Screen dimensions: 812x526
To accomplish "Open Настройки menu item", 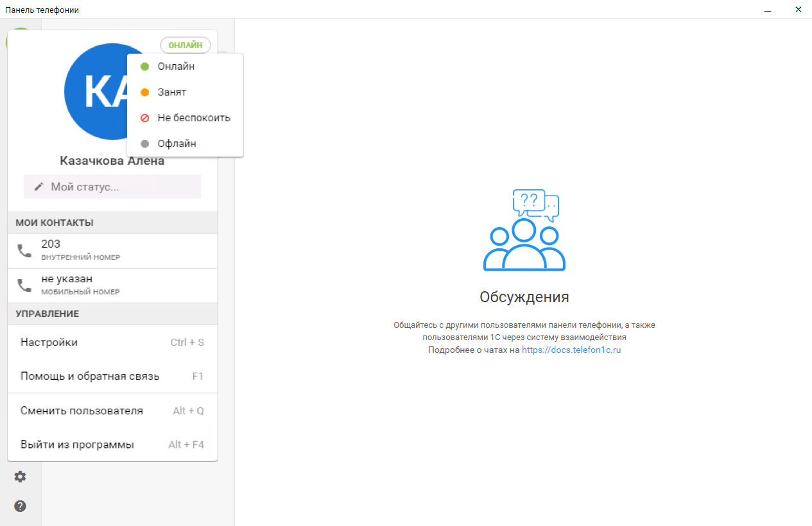I will point(113,343).
